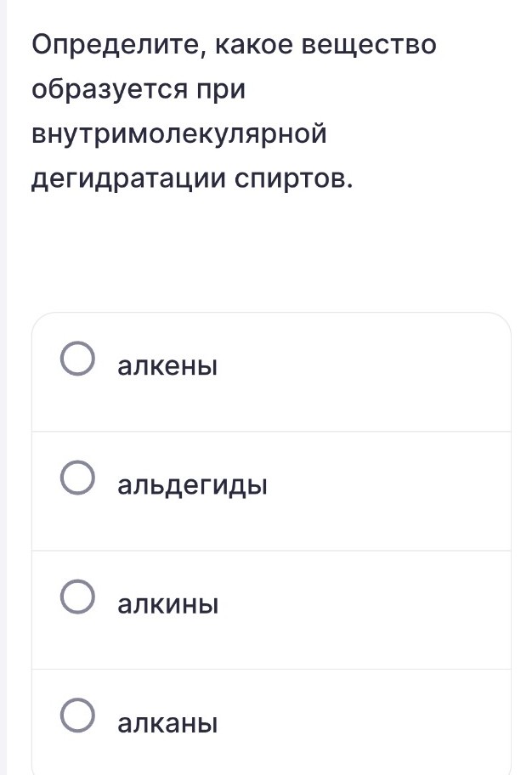The image size is (532, 775).
Task: Click the алкины answer text
Action: point(167,603)
